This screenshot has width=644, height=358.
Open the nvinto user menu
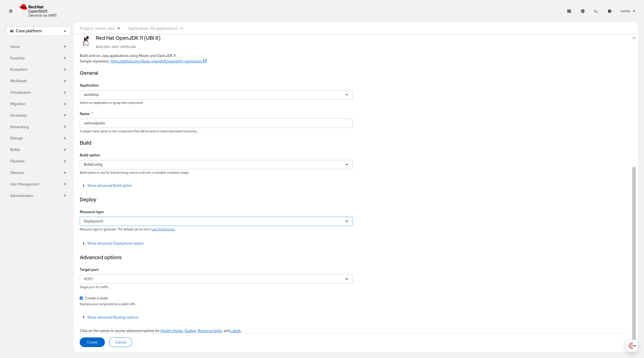(x=628, y=11)
